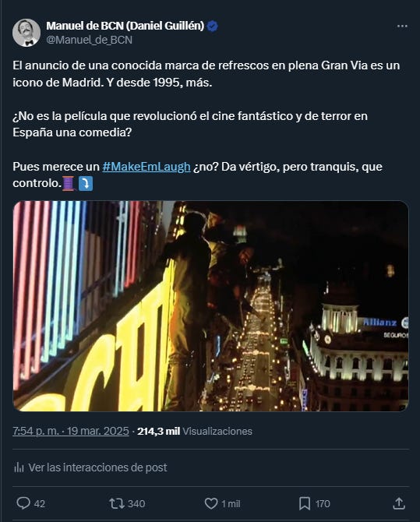Open the three-dot more options menu

(x=402, y=26)
